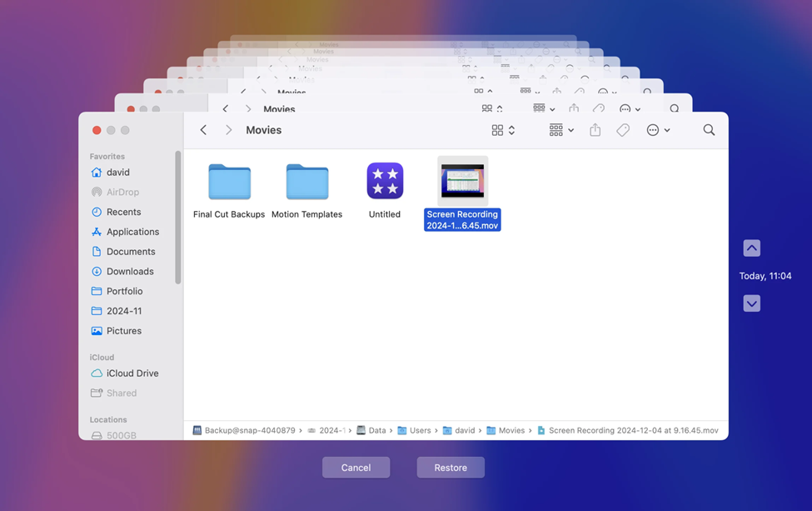Select the Untitled iMovie library icon
This screenshot has width=812, height=511.
point(385,181)
